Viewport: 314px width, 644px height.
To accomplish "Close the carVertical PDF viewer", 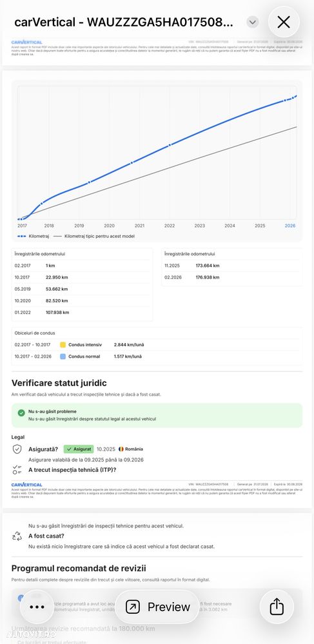I will [284, 22].
